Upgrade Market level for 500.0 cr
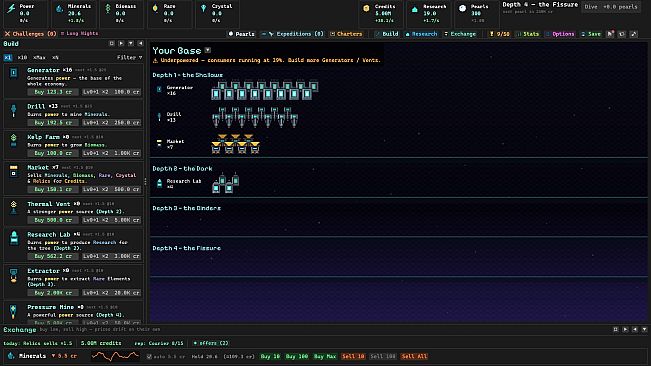This screenshot has height=366, width=651. click(x=111, y=189)
